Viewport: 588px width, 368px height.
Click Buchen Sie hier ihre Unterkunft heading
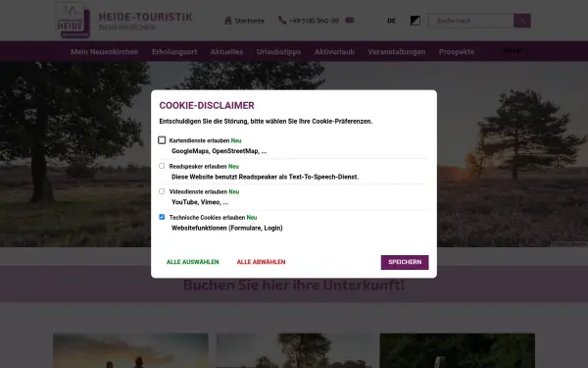[294, 285]
